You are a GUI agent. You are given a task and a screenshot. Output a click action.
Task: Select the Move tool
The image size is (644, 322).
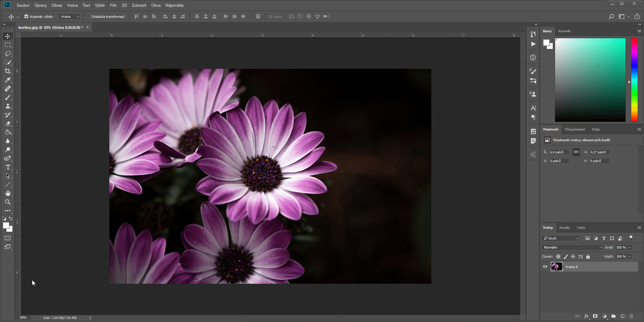(7, 36)
